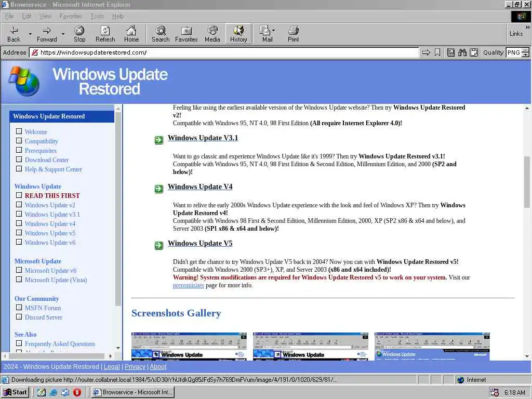Open the Privacy footer link
Image resolution: width=532 pixels, height=399 pixels.
(x=135, y=367)
